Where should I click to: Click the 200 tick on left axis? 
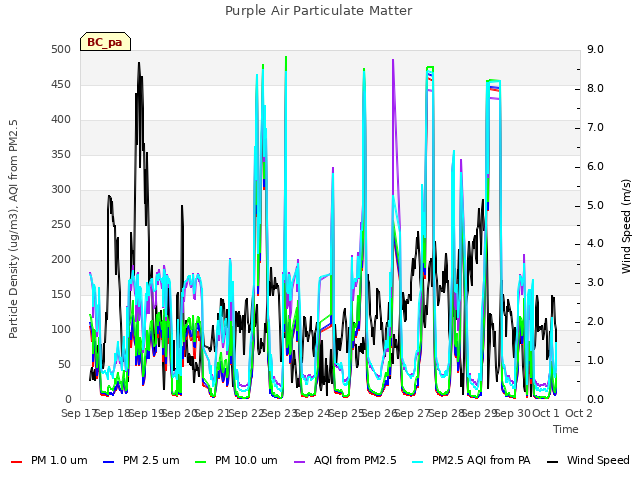61,260
